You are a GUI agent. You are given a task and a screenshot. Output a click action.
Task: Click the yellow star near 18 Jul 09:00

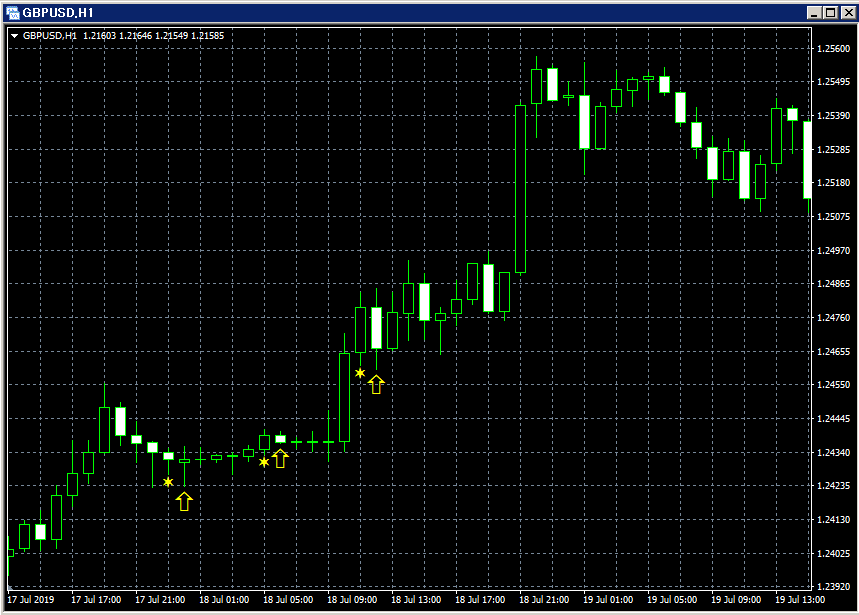360,373
